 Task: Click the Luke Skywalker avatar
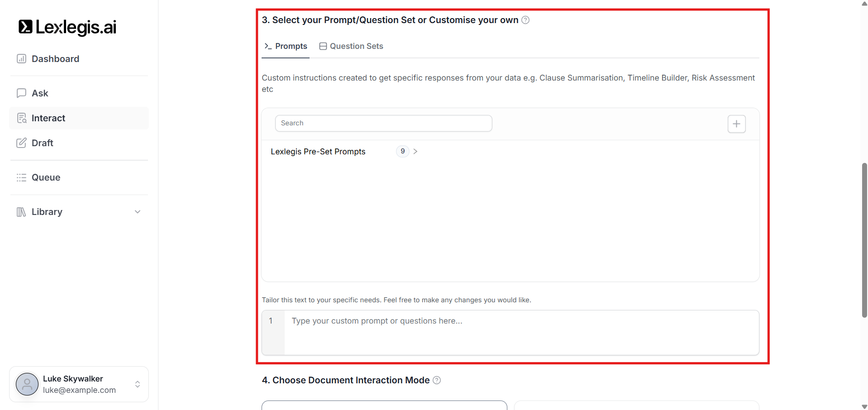point(27,384)
